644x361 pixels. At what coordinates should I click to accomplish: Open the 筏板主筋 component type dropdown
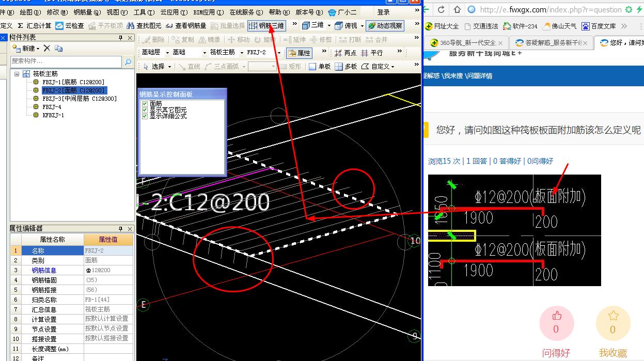click(x=242, y=53)
